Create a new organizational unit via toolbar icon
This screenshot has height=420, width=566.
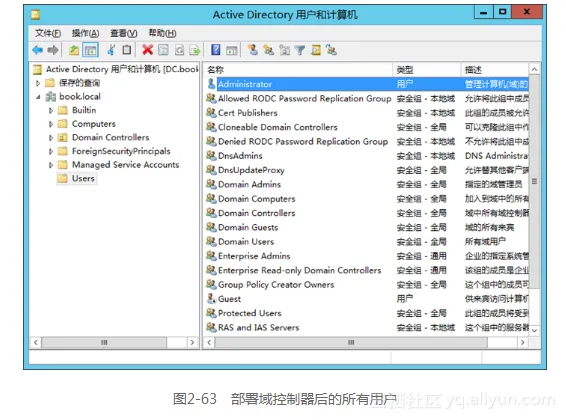coord(284,50)
